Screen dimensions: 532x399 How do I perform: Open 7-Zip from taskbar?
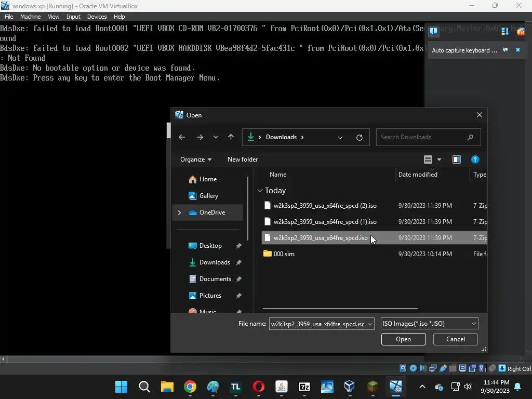click(x=304, y=387)
